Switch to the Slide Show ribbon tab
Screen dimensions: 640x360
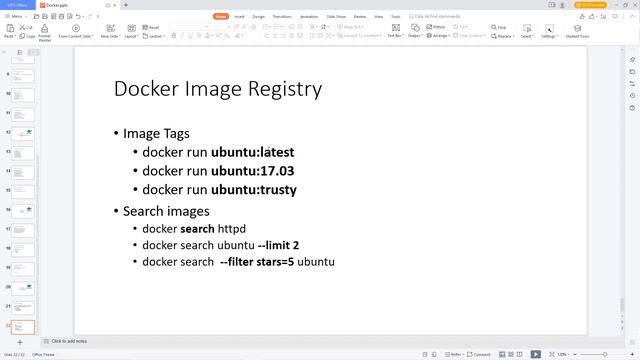[x=336, y=16]
